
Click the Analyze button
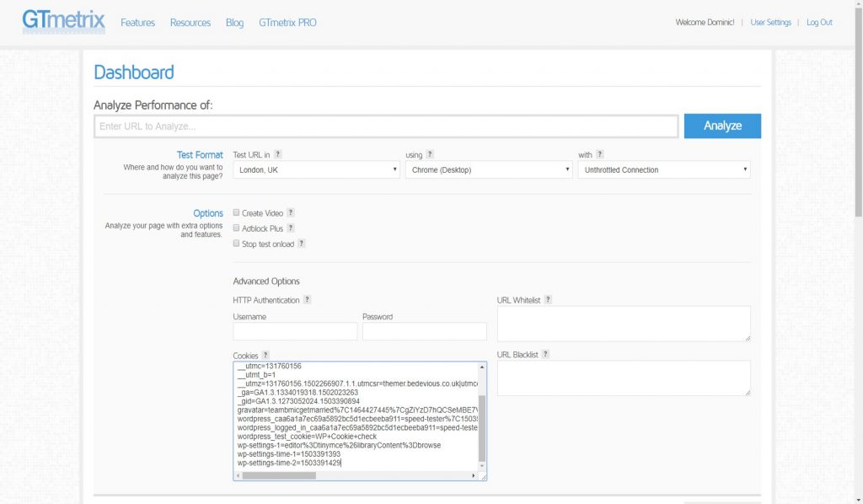coord(722,126)
